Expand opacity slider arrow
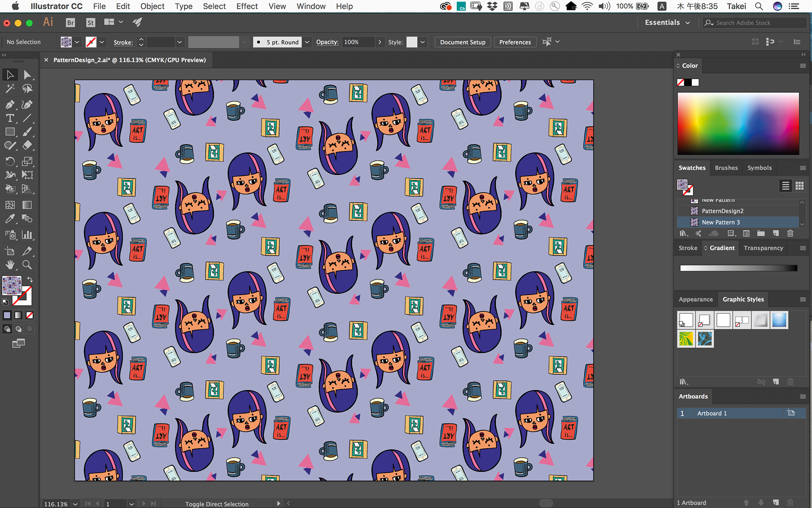This screenshot has height=508, width=812. 380,42
